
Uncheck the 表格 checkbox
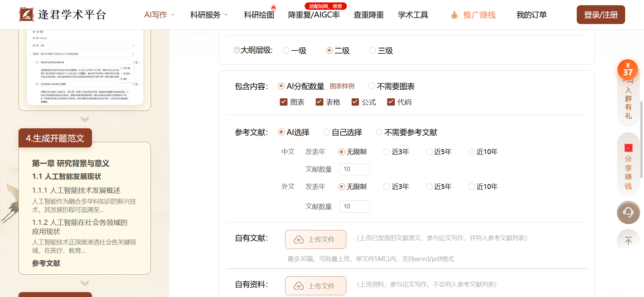pos(319,102)
